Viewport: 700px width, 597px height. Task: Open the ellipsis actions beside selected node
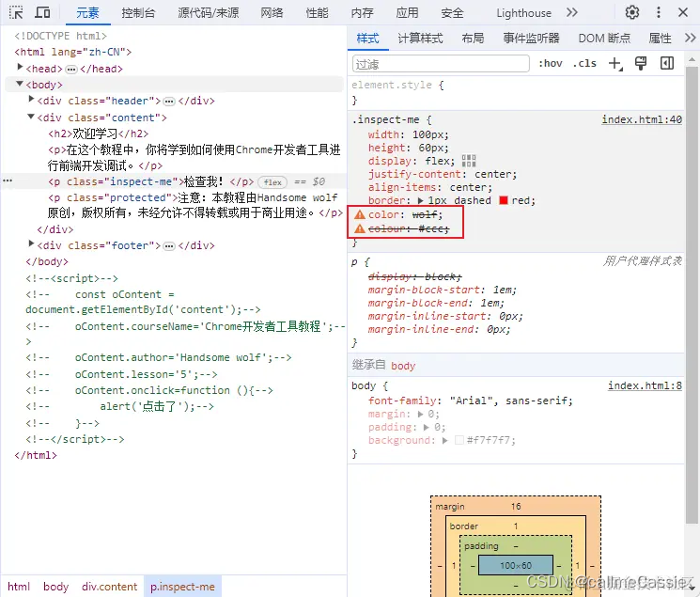point(8,181)
